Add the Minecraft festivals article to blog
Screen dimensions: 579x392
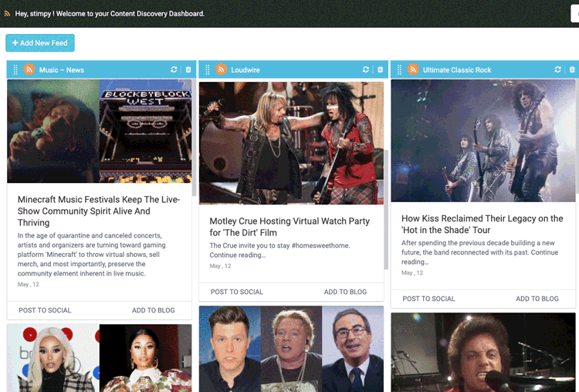pyautogui.click(x=154, y=310)
